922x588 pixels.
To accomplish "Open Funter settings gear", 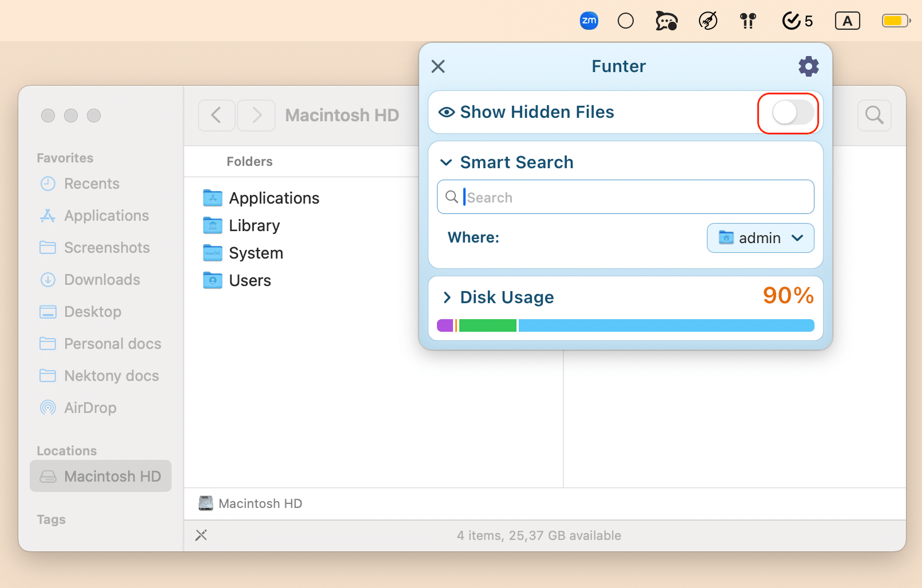I will click(808, 66).
